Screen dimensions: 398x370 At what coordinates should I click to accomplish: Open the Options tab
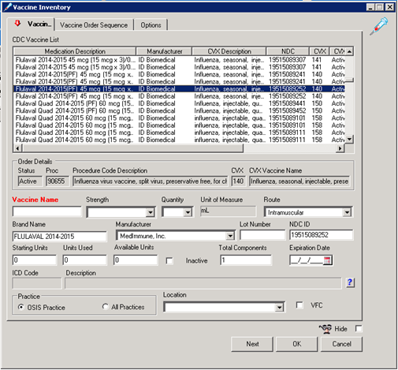pos(150,25)
